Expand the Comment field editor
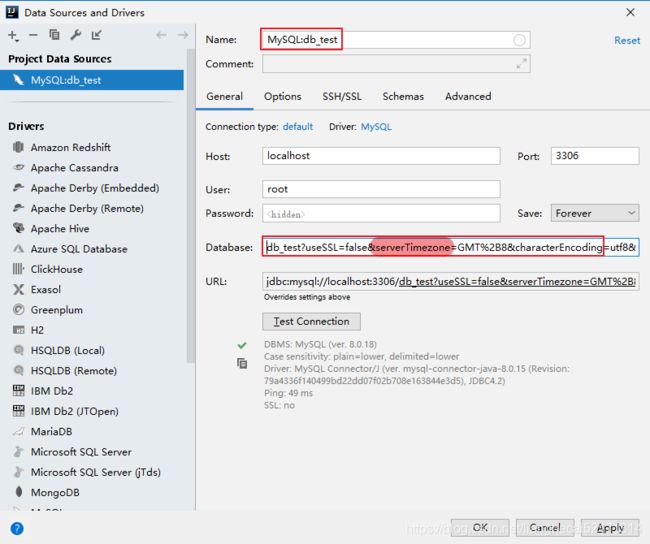650x544 pixels. coord(521,63)
